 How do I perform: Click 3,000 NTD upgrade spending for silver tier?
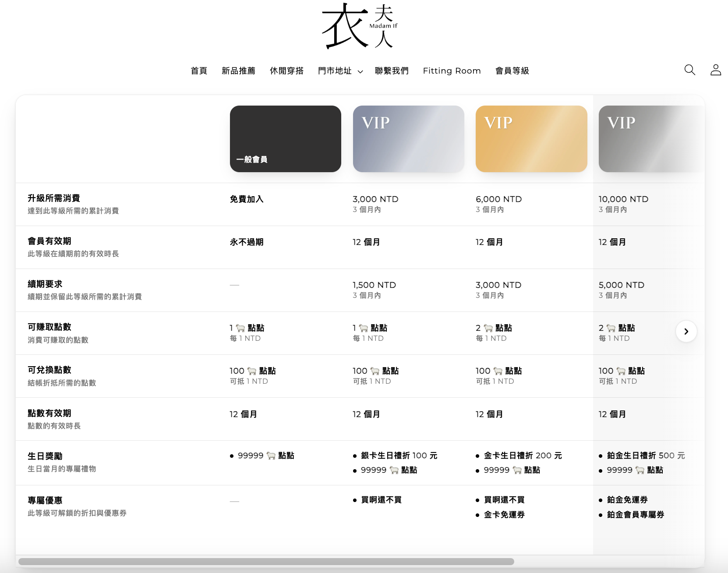click(375, 199)
